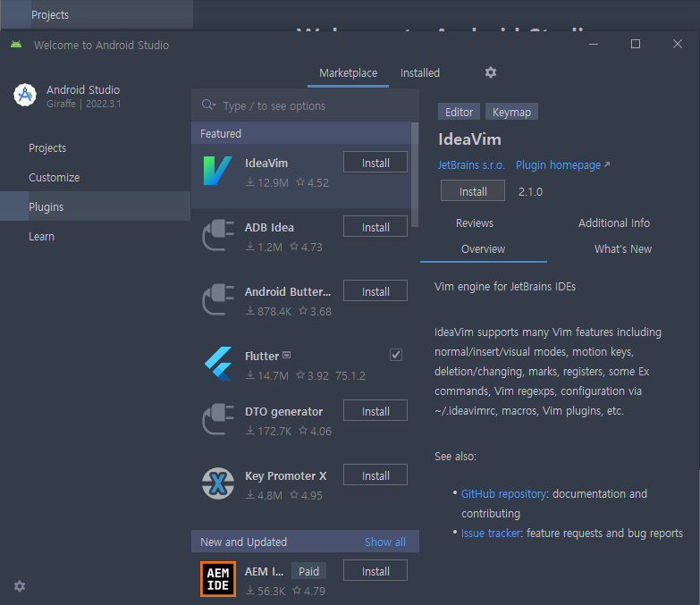Click the Flutter plugin logo

tap(218, 363)
